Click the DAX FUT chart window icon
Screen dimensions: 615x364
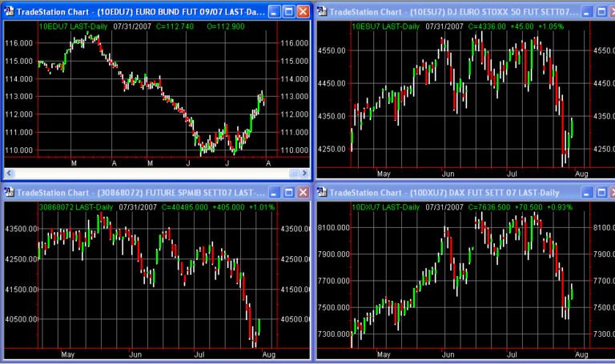322,193
